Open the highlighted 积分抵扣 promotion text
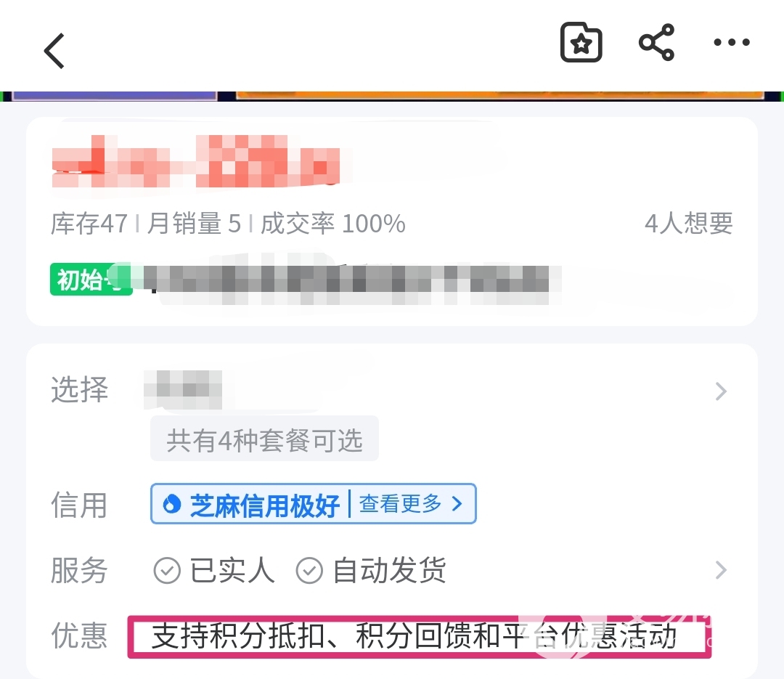784x679 pixels. tap(419, 636)
